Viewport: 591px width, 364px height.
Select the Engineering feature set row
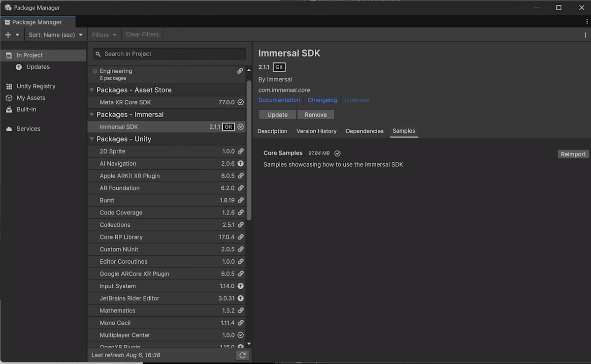click(x=166, y=74)
